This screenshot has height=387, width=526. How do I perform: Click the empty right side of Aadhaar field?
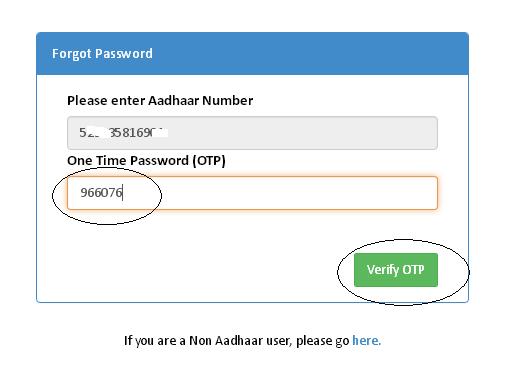[302, 133]
